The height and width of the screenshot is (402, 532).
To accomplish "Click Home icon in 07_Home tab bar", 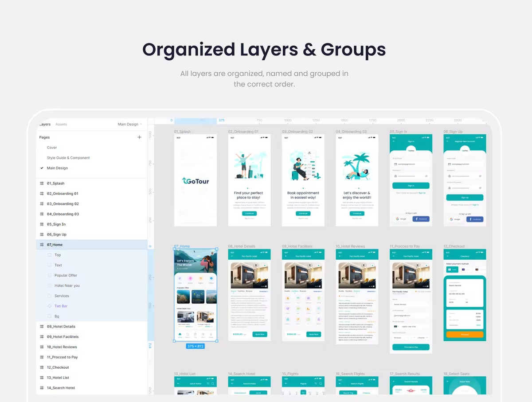I will pos(180,335).
